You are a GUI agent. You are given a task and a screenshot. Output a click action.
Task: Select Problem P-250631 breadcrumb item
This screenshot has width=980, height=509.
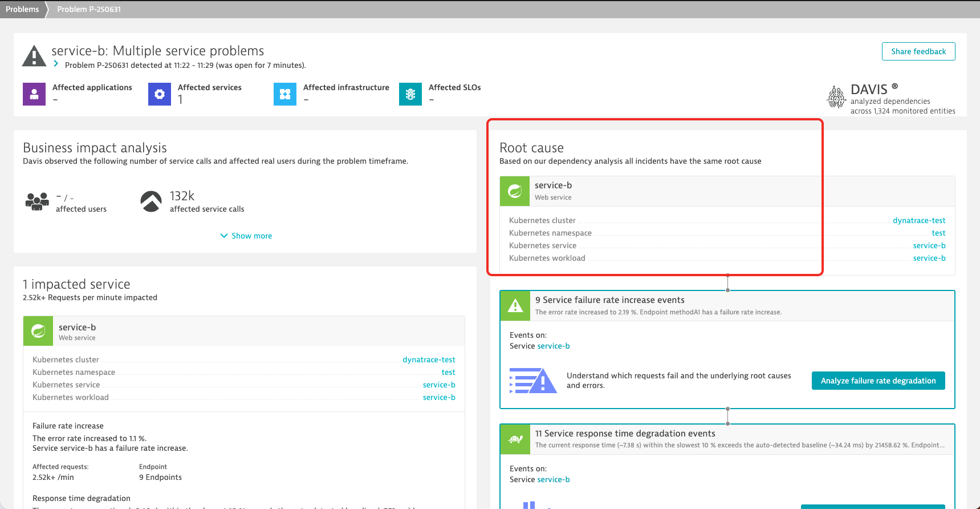click(89, 9)
